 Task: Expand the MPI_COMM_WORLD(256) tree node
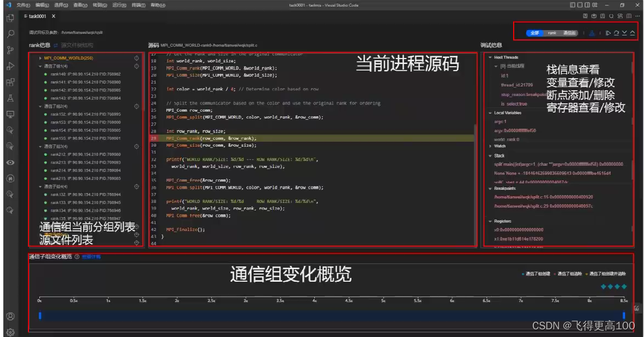coord(41,59)
